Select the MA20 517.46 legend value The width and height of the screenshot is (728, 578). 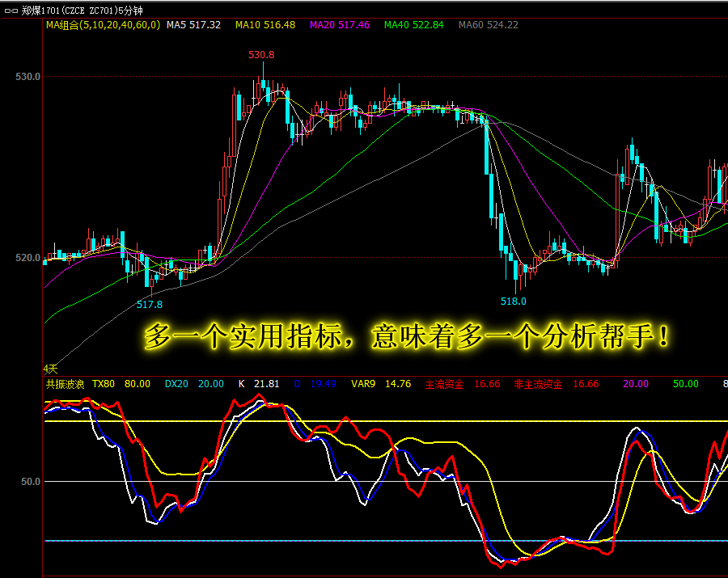[x=340, y=25]
